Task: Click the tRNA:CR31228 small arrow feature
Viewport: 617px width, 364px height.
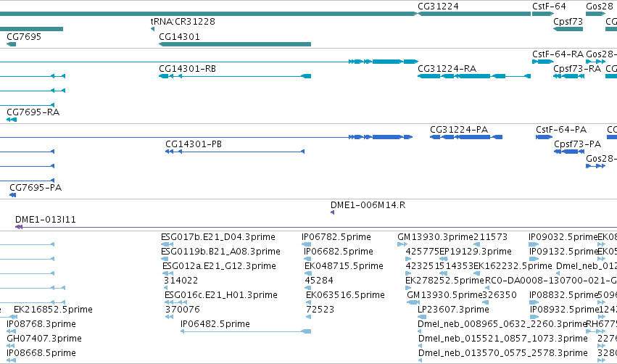Action: 152,29
